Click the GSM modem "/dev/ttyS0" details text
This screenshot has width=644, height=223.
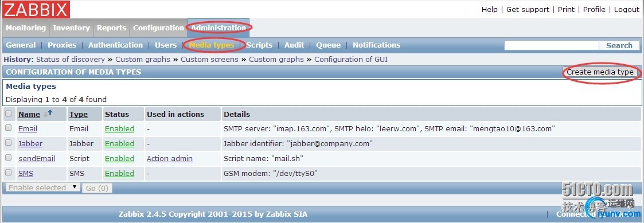271,173
